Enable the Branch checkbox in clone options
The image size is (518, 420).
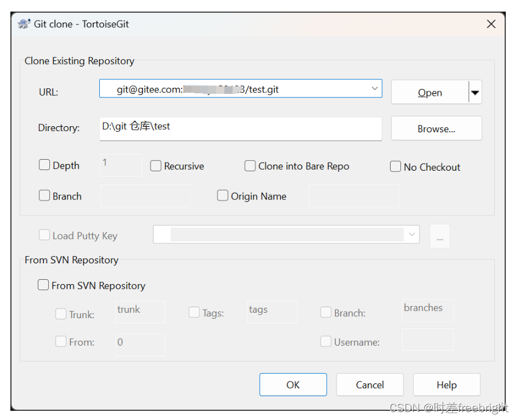pos(44,195)
